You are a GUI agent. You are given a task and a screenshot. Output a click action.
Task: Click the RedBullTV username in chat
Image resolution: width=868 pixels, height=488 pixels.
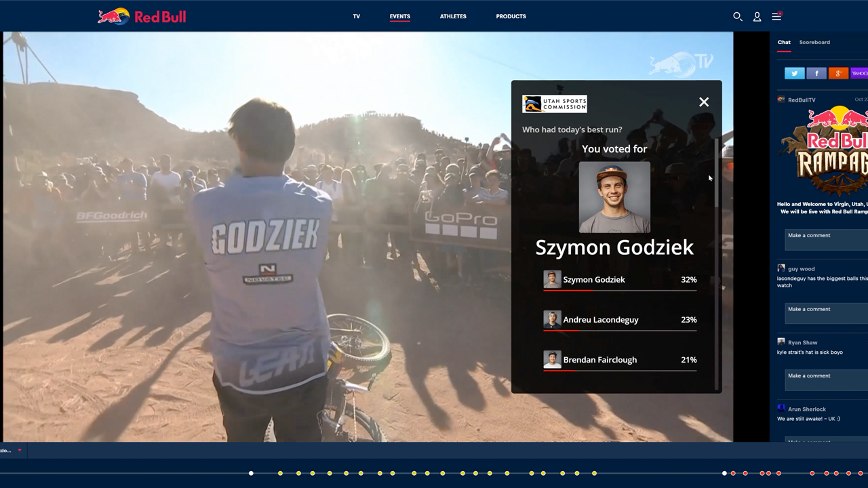point(802,100)
